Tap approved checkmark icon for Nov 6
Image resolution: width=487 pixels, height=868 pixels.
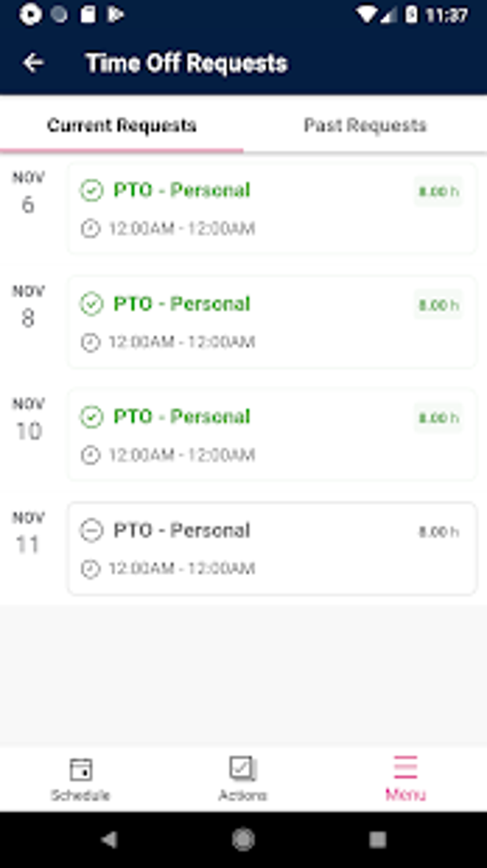(x=92, y=191)
